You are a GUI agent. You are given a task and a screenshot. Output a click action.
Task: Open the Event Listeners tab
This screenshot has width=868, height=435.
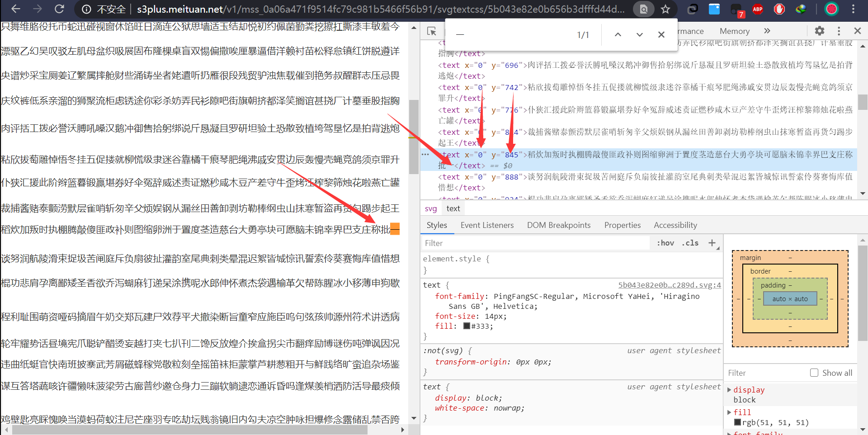[x=487, y=225]
